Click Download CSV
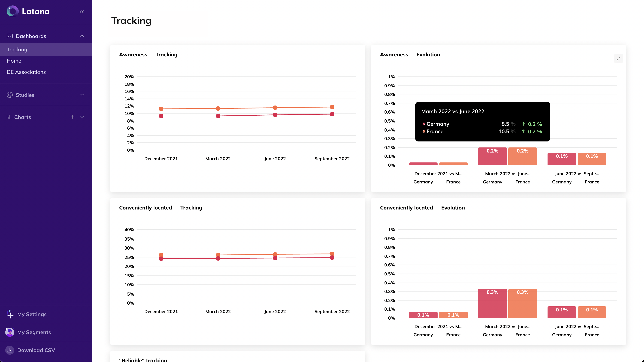 36,350
